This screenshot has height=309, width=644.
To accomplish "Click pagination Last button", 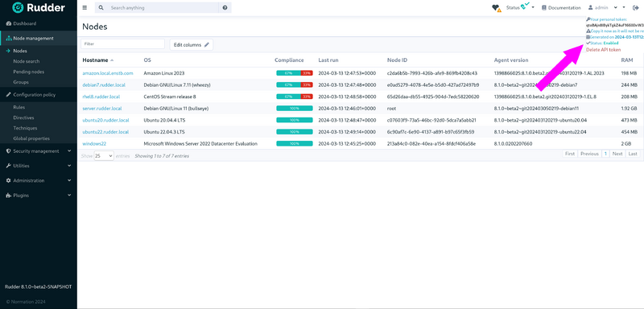I will 633,154.
